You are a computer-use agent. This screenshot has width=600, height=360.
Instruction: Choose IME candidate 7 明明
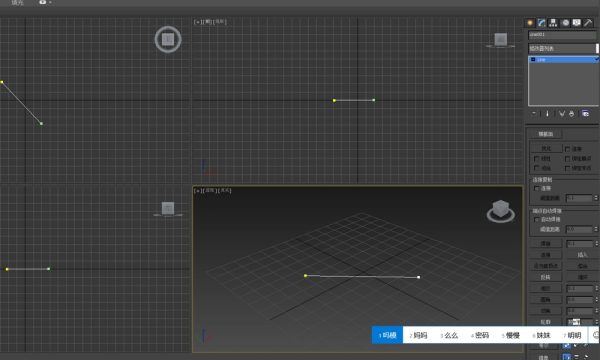572,335
